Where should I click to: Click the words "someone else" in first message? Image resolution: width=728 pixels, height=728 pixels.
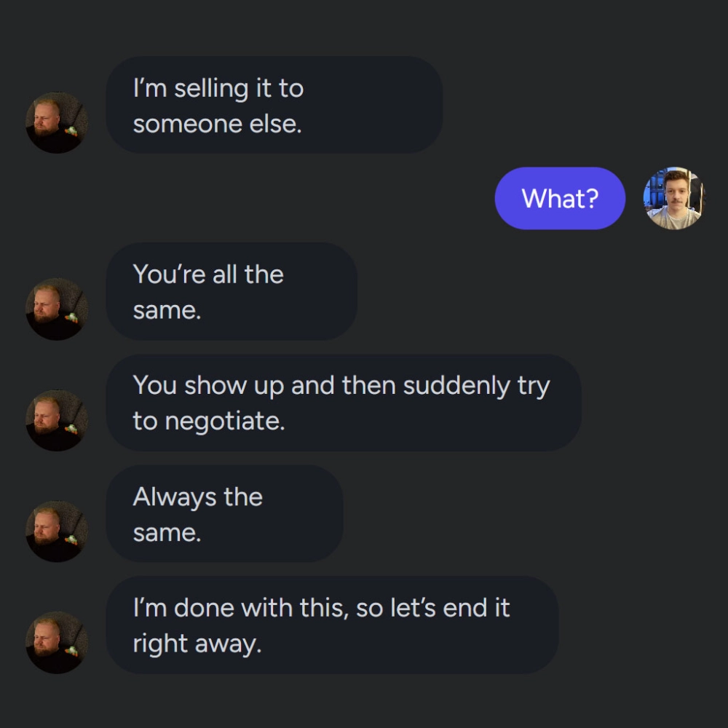tap(217, 124)
